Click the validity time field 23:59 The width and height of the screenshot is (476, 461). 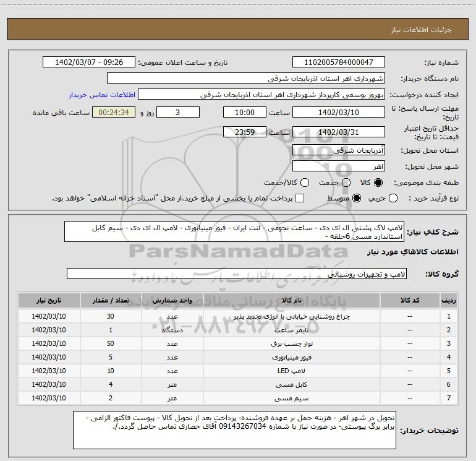point(245,132)
